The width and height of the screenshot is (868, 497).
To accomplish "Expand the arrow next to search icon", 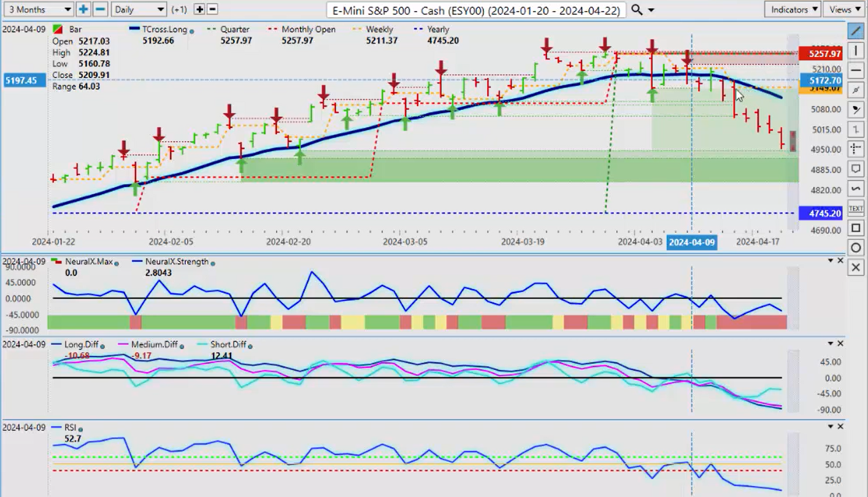I will [651, 10].
